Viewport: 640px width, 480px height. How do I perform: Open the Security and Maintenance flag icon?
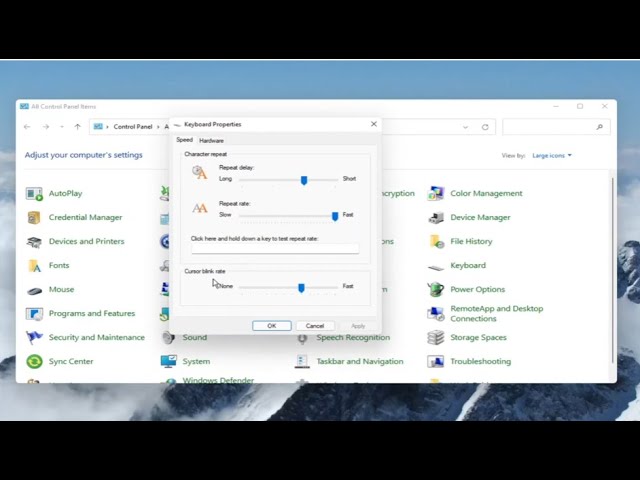pyautogui.click(x=34, y=338)
